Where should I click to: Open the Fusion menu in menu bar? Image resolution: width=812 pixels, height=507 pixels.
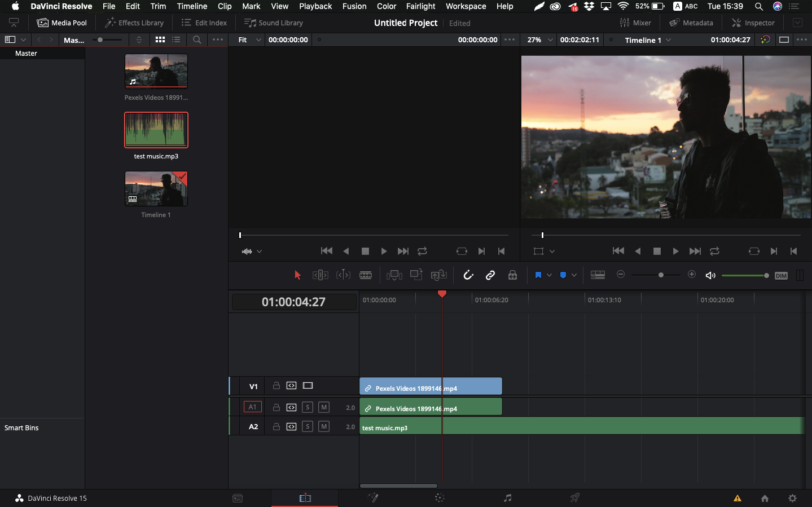[354, 6]
